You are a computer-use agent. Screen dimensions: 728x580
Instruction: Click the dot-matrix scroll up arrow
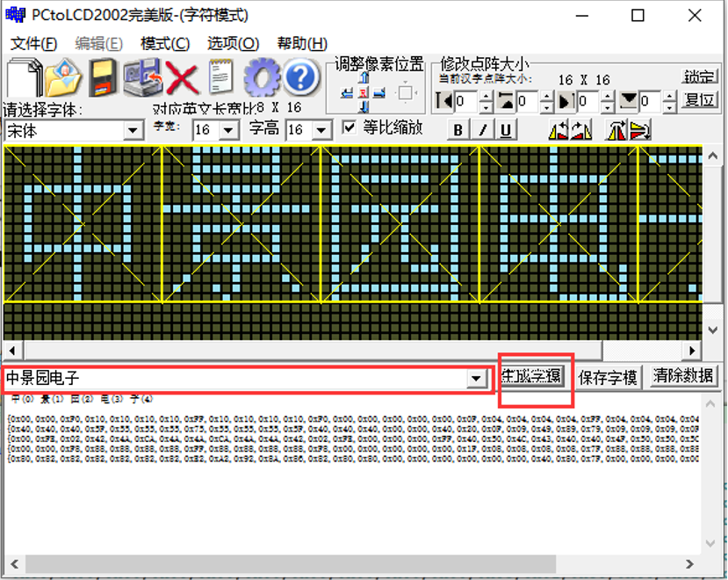coord(713,156)
